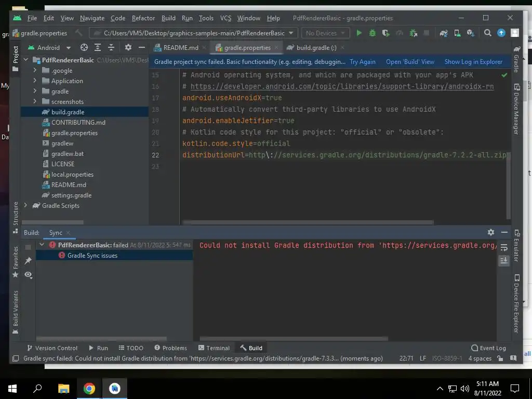The width and height of the screenshot is (532, 399).
Task: Click Open 'Build' View link
Action: coord(410,62)
